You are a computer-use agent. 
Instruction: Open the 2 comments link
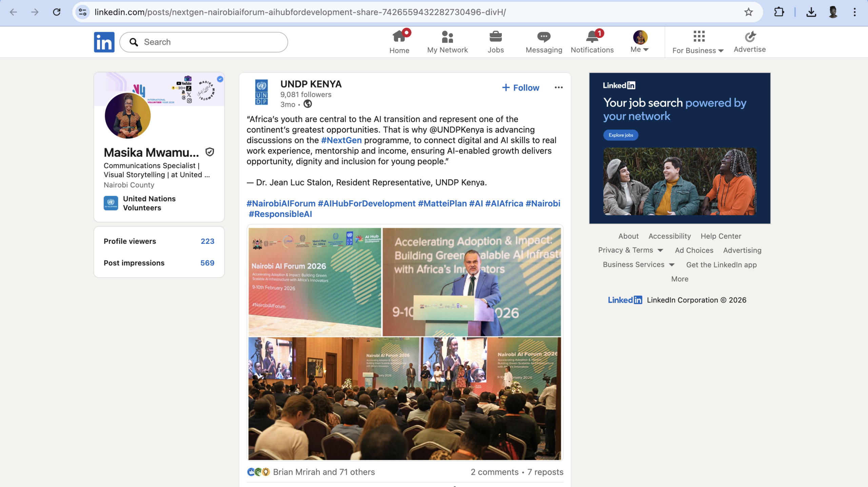(x=494, y=472)
